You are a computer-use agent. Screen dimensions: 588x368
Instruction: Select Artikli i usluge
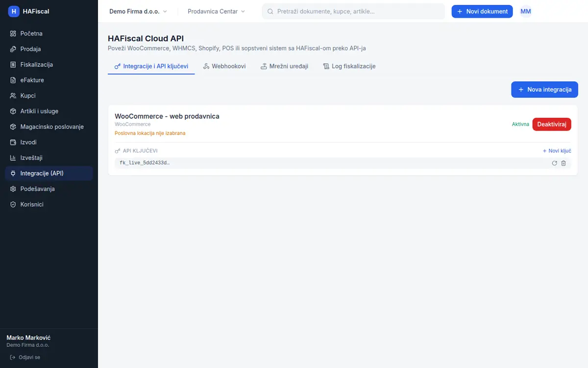[49, 111]
